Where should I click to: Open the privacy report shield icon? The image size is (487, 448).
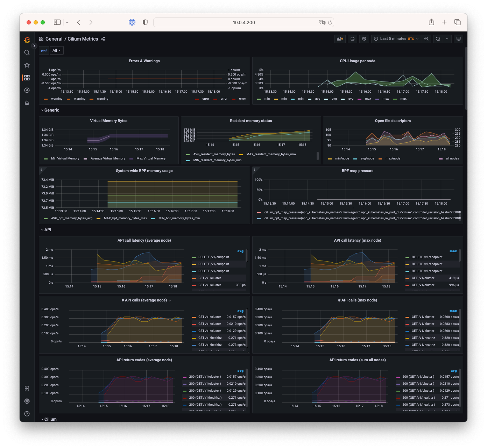point(145,22)
